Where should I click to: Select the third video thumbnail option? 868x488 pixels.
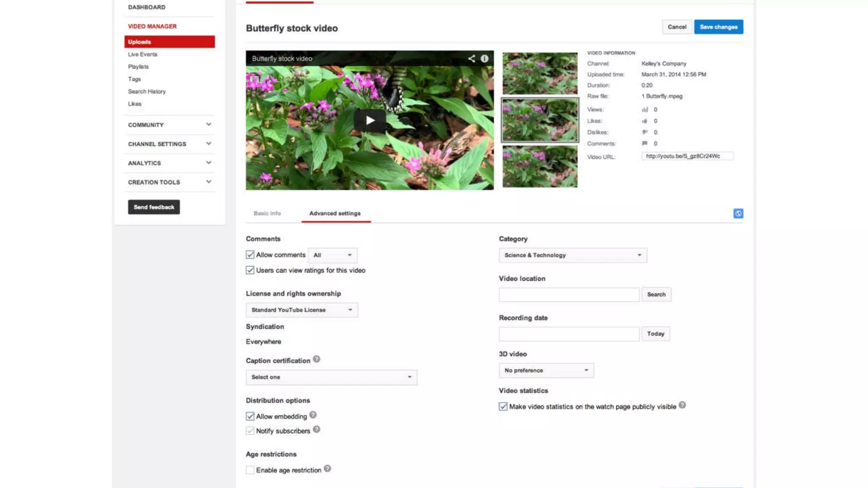click(x=540, y=166)
